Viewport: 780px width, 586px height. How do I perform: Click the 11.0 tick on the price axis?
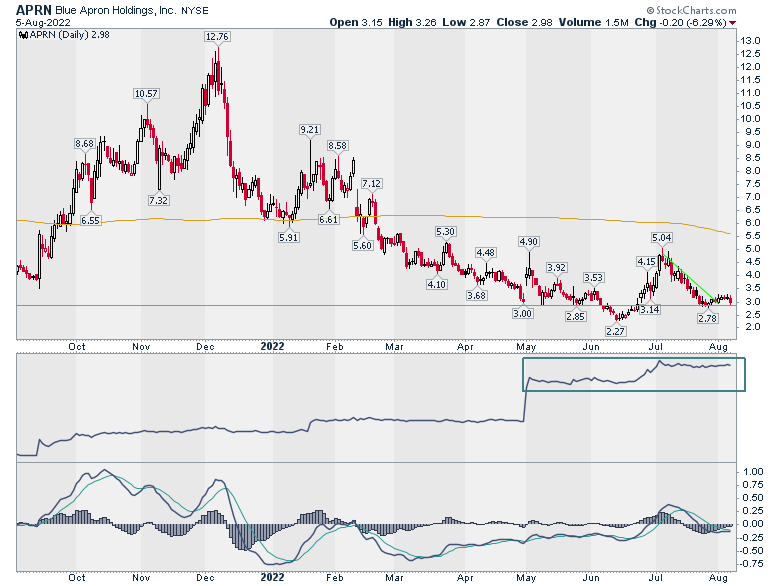[750, 93]
